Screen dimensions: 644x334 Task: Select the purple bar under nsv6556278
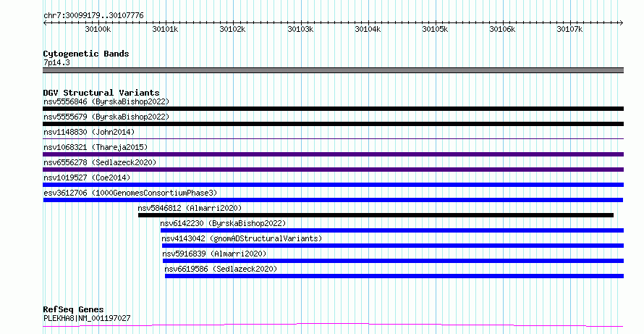point(333,170)
